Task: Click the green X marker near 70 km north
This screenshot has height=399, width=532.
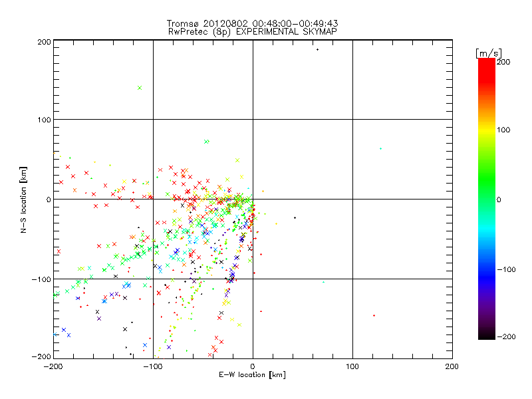Action: point(207,142)
